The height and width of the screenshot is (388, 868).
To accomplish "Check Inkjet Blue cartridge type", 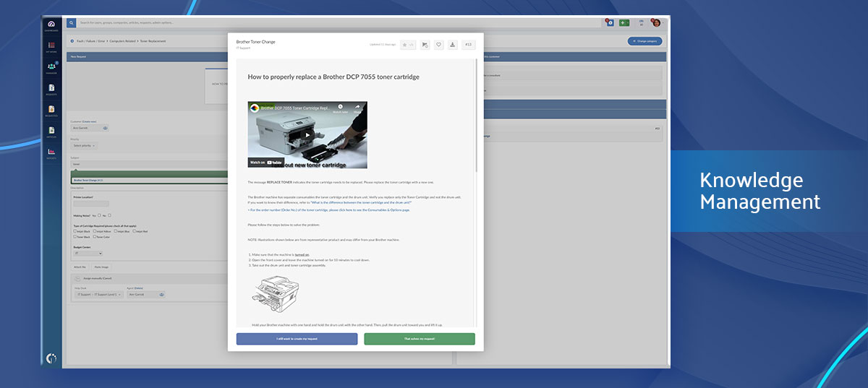I will [x=116, y=231].
